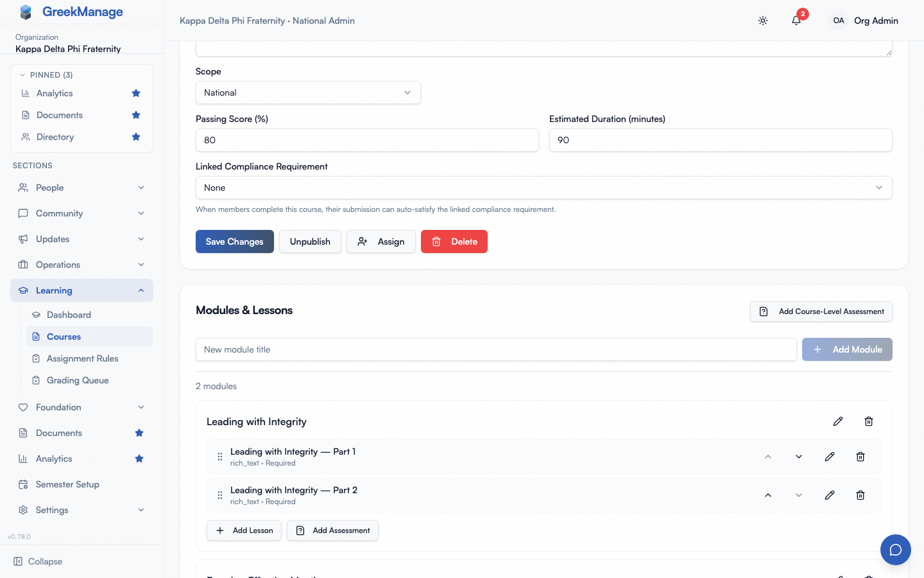Click the Passing Score field

367,140
